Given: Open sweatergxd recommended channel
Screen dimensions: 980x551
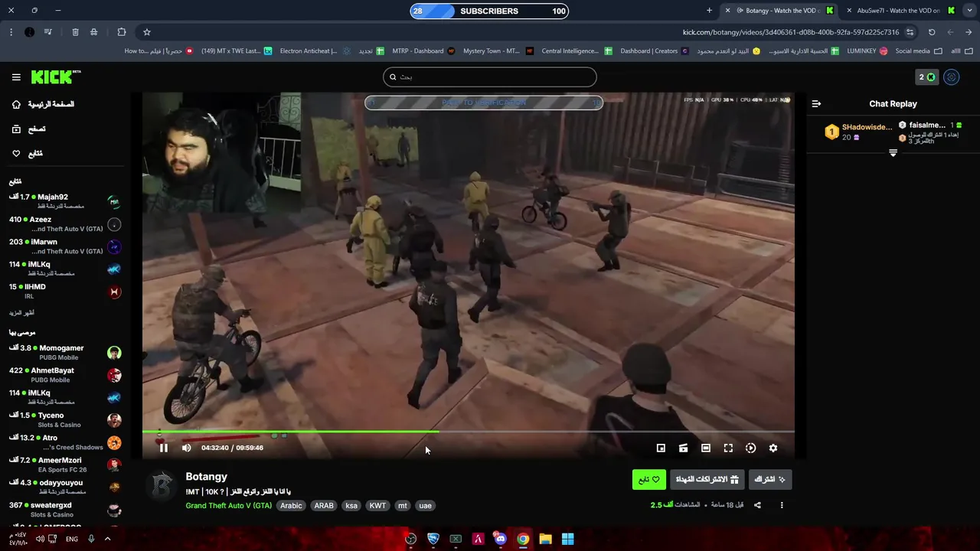Looking at the screenshot, I should point(65,510).
